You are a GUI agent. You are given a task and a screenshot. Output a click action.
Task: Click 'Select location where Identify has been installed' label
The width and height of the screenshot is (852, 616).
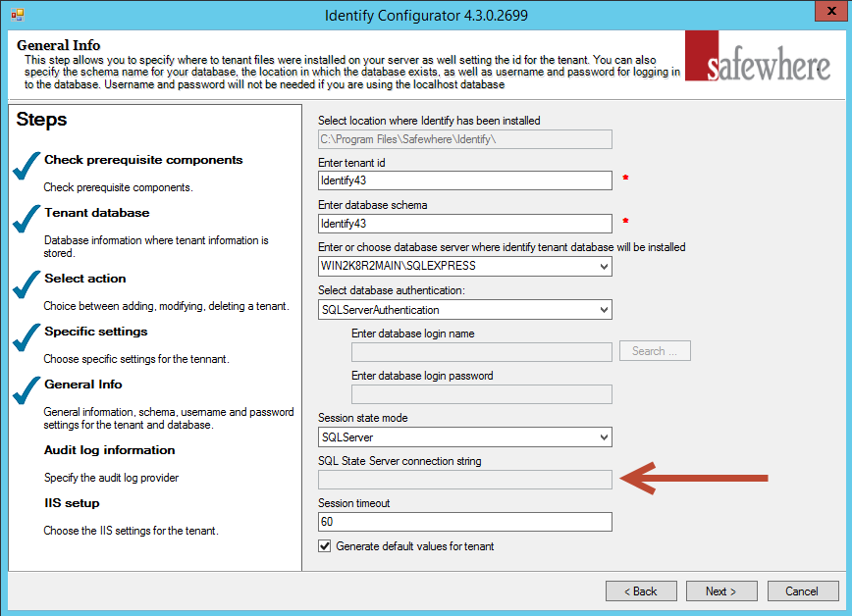coord(429,120)
